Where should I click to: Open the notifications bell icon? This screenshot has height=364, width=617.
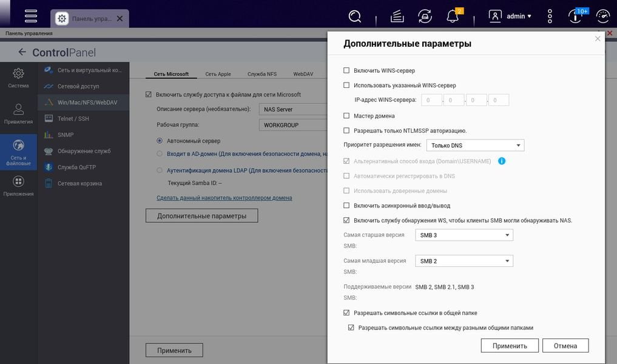click(453, 16)
